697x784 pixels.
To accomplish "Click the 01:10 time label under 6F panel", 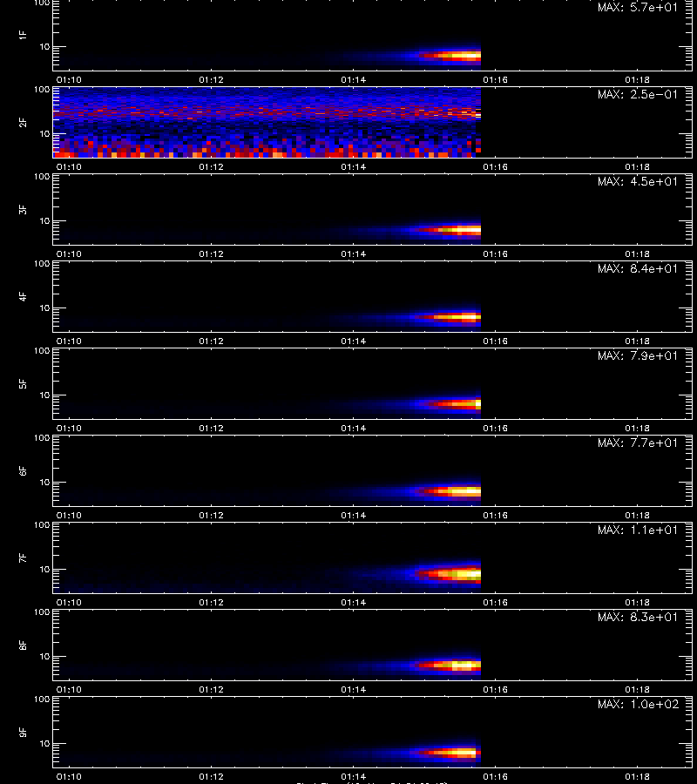I will tap(69, 515).
